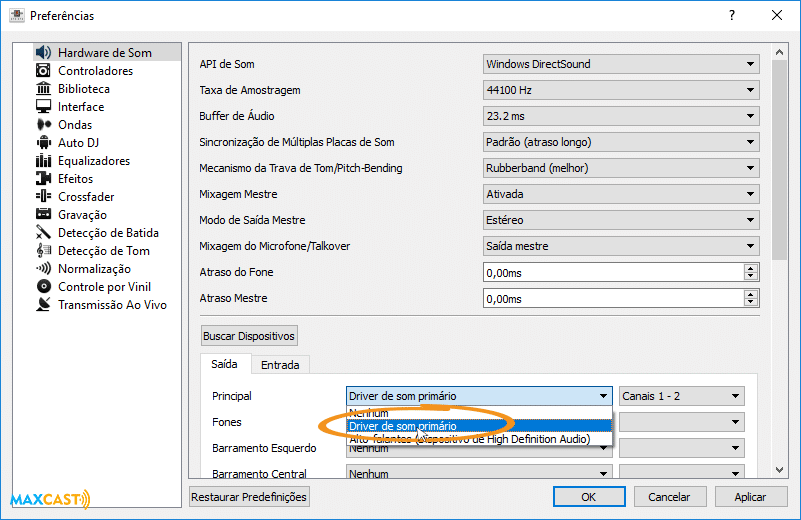Open the Interface monitor icon

pos(43,107)
